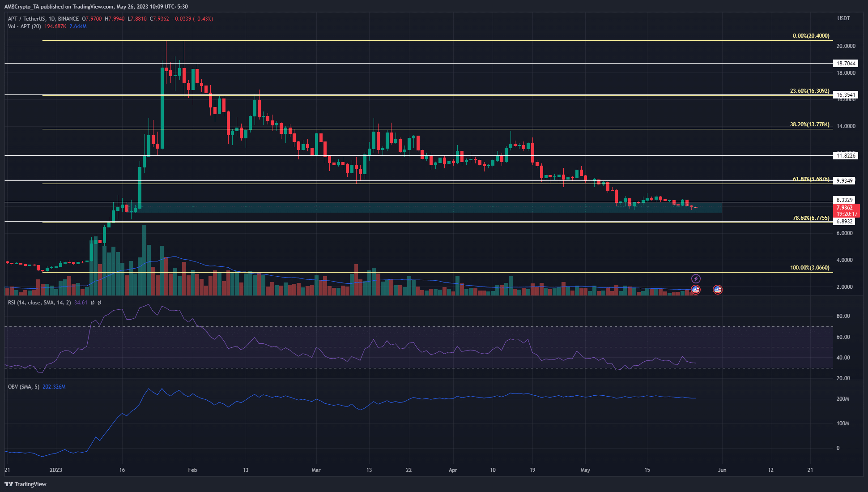Open the US flag event nearest Jun
This screenshot has width=868, height=492.
(x=718, y=290)
